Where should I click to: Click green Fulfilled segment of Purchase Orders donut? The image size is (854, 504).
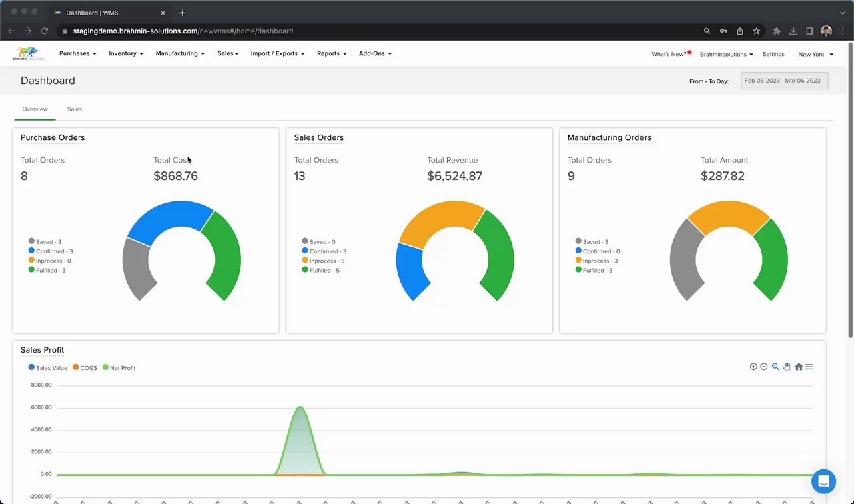pos(227,257)
